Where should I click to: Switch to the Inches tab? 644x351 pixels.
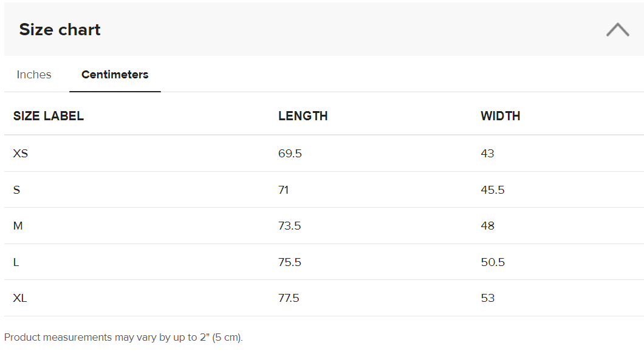[x=34, y=75]
